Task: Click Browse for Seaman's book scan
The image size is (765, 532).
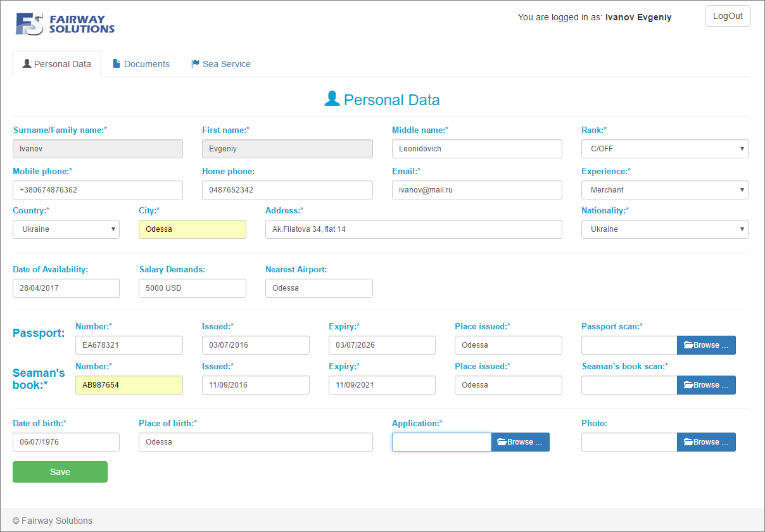Action: coord(706,385)
